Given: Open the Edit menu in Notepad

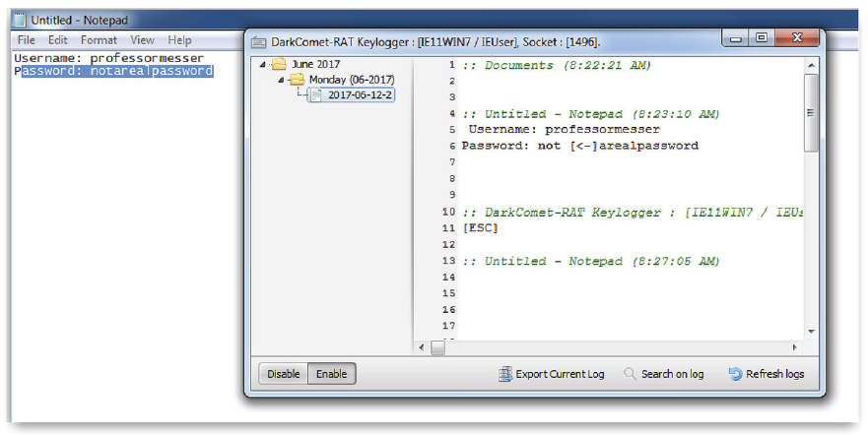Looking at the screenshot, I should (57, 39).
